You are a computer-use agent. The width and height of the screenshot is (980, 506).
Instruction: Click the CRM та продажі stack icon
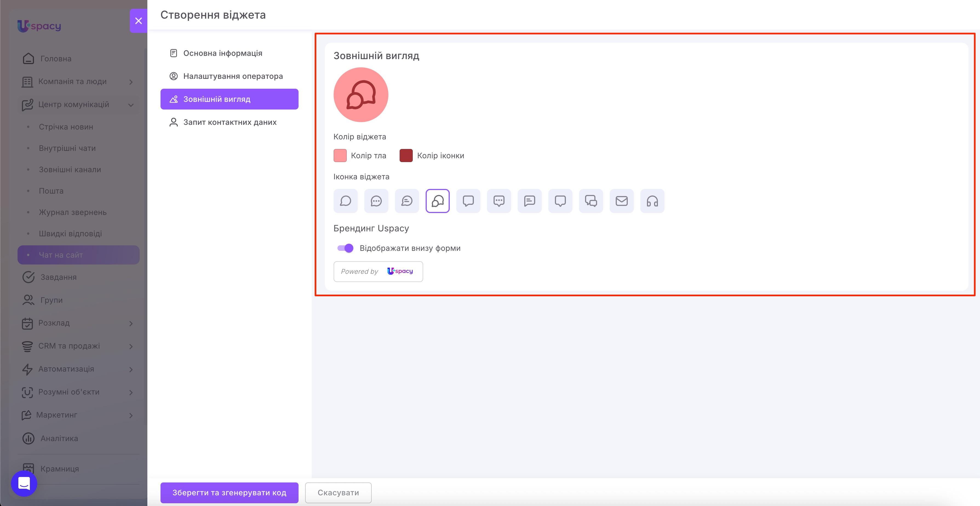(x=27, y=346)
